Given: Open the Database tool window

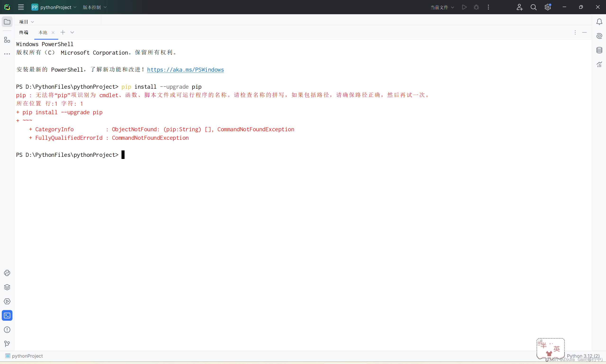Looking at the screenshot, I should (x=599, y=50).
